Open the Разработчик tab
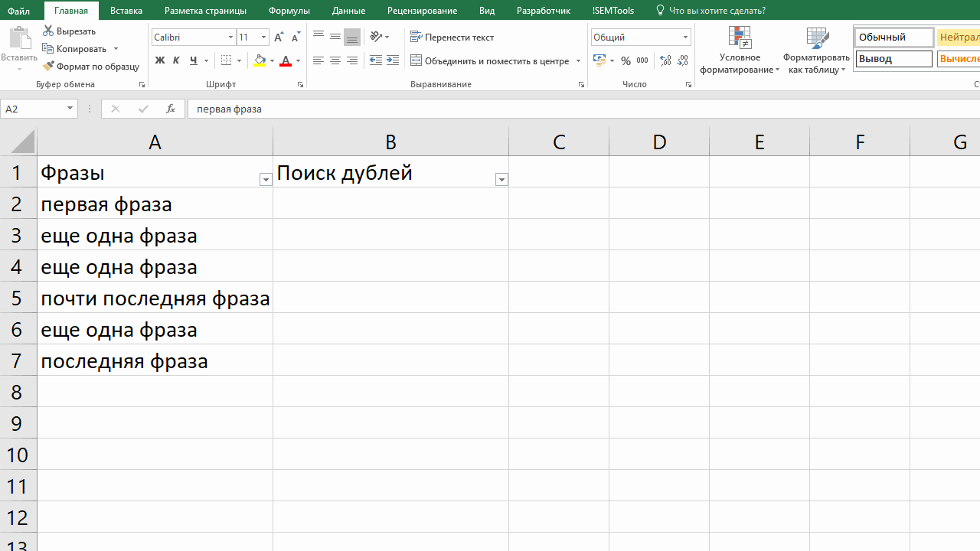The image size is (980, 551). pyautogui.click(x=544, y=11)
